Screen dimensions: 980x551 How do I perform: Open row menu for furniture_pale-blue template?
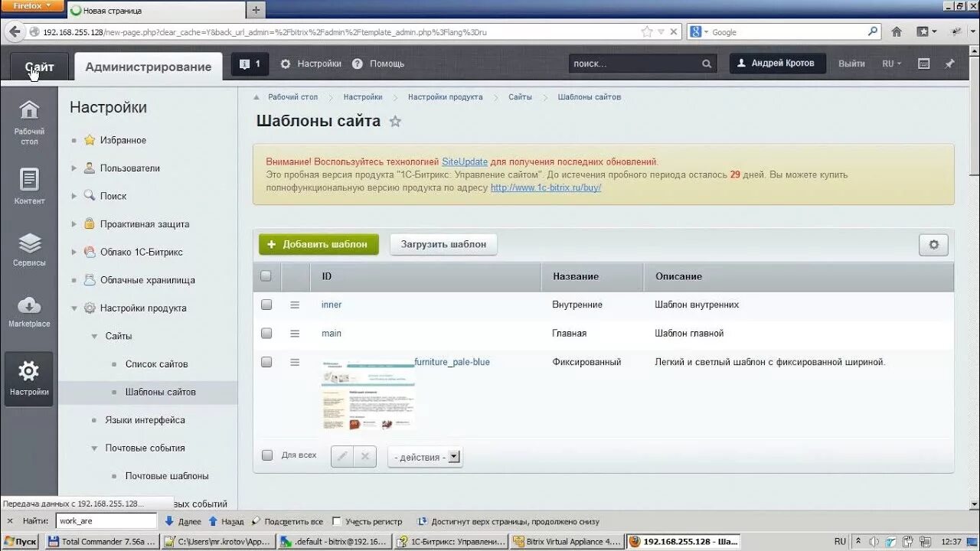coord(295,362)
